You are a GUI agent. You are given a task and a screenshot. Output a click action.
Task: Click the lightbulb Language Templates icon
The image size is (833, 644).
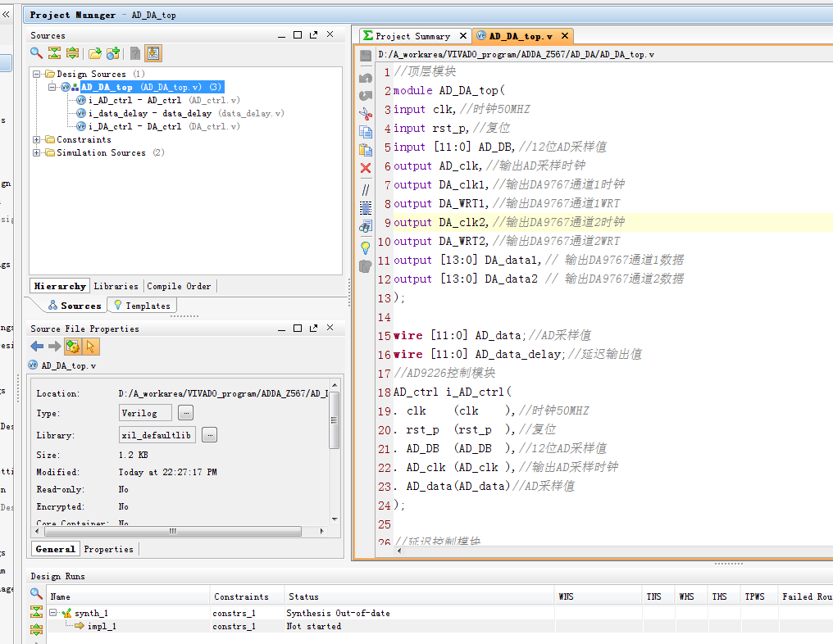click(x=366, y=247)
